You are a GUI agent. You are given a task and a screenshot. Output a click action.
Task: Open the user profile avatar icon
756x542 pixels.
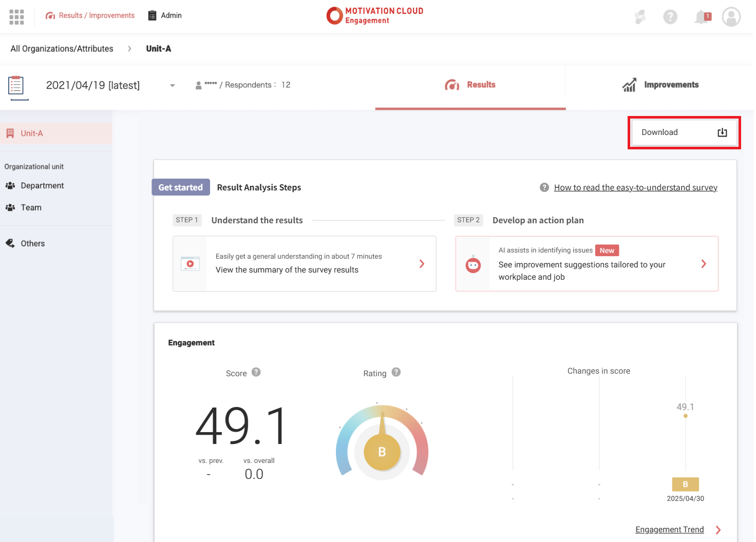731,17
